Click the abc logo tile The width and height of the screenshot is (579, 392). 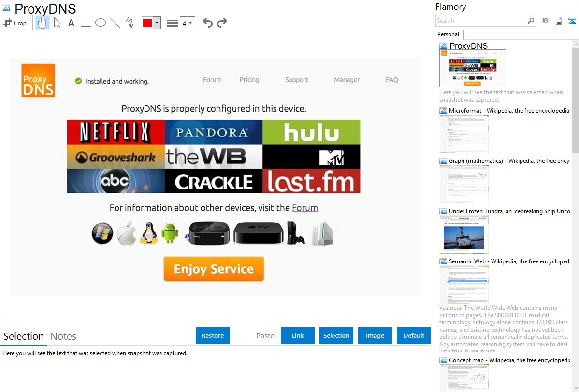point(116,181)
